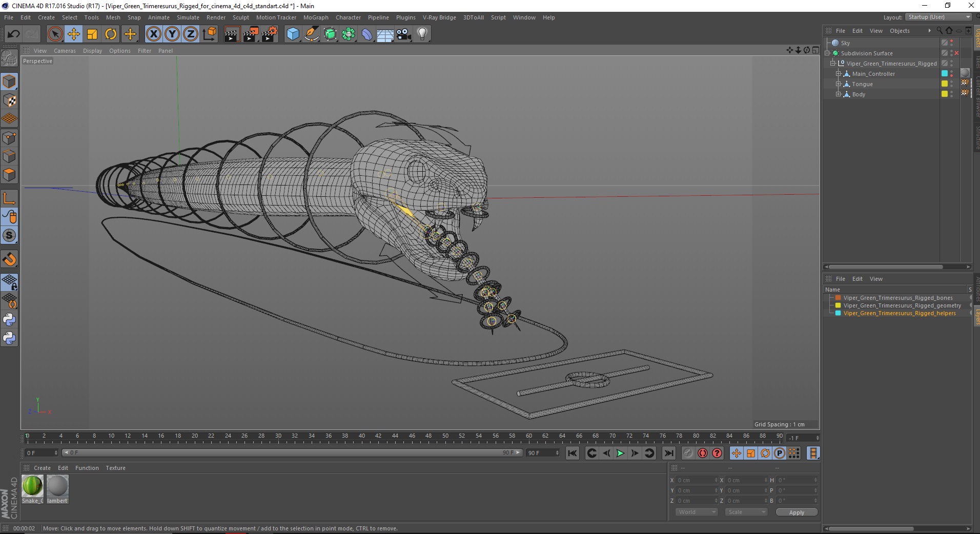
Task: Select the Live Selection tool
Action: 55,34
